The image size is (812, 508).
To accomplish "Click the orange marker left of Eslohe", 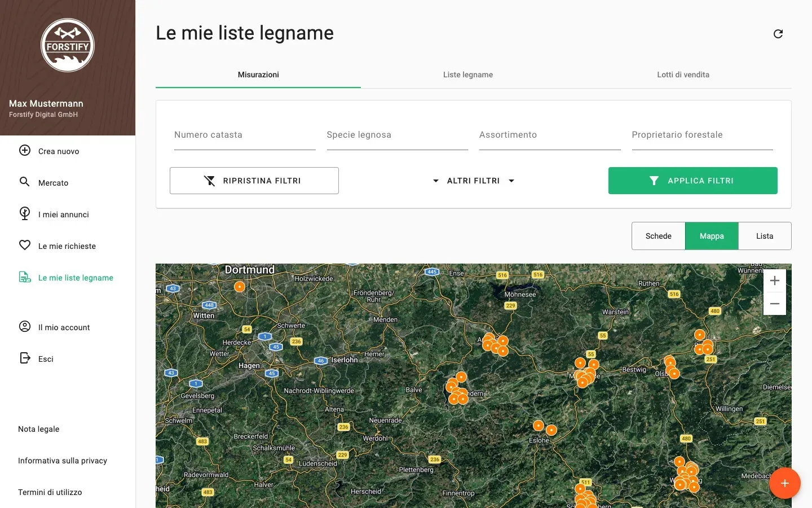I will (x=539, y=426).
